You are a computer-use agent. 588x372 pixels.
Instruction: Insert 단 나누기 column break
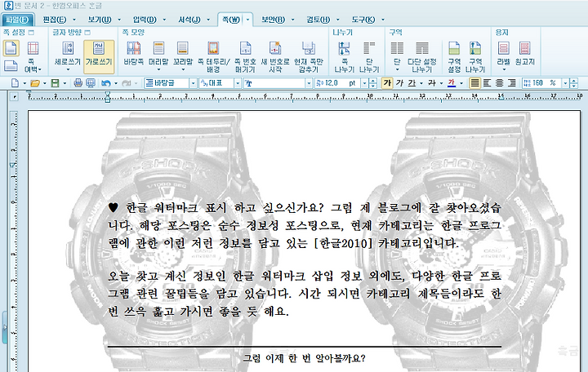pyautogui.click(x=369, y=56)
